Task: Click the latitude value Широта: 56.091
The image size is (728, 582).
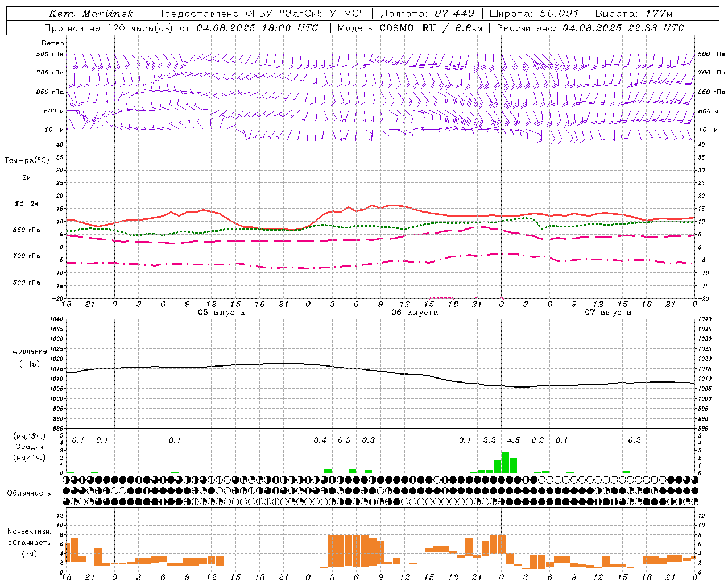Action: coord(534,13)
